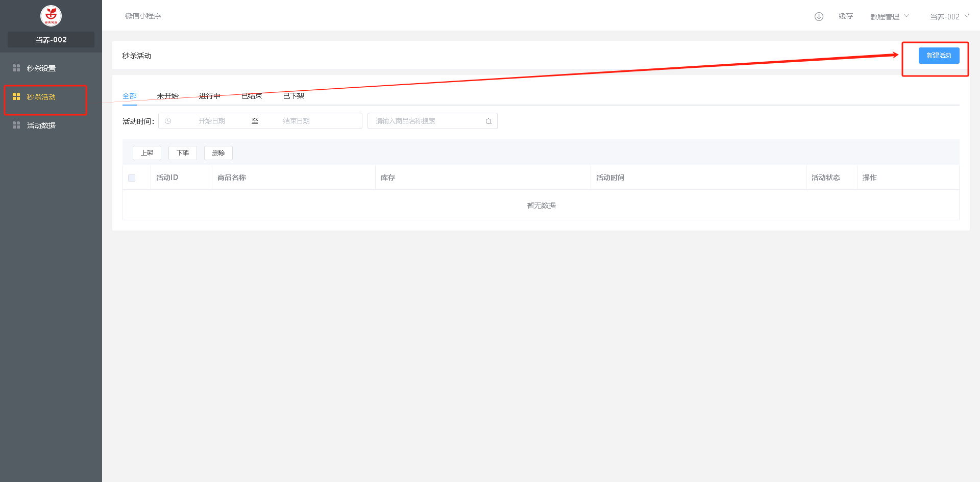The width and height of the screenshot is (980, 482).
Task: Click the grid icon beside 秒杀活动
Action: [x=16, y=96]
